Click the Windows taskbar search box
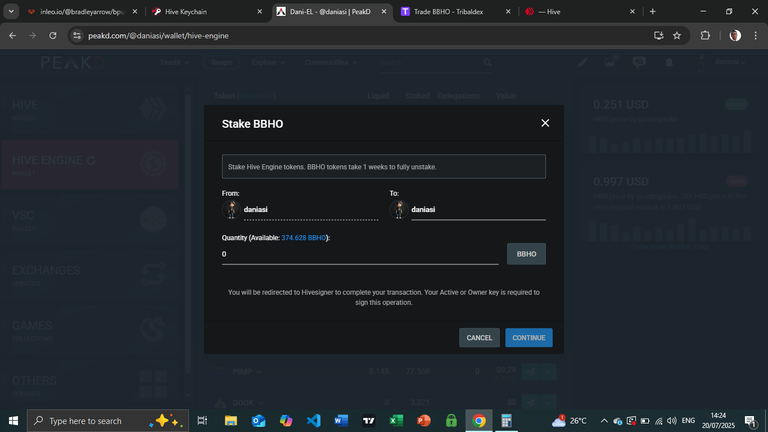 click(108, 420)
